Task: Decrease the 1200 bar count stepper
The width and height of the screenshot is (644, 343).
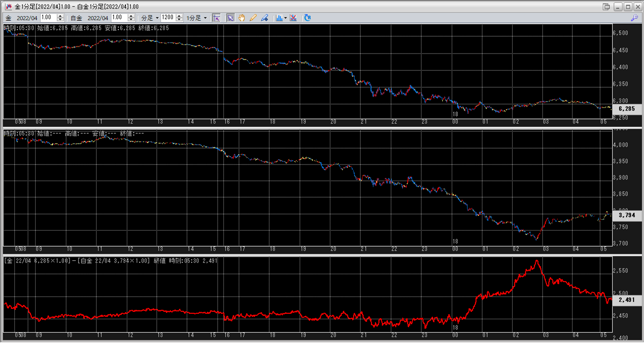Action: pos(180,20)
